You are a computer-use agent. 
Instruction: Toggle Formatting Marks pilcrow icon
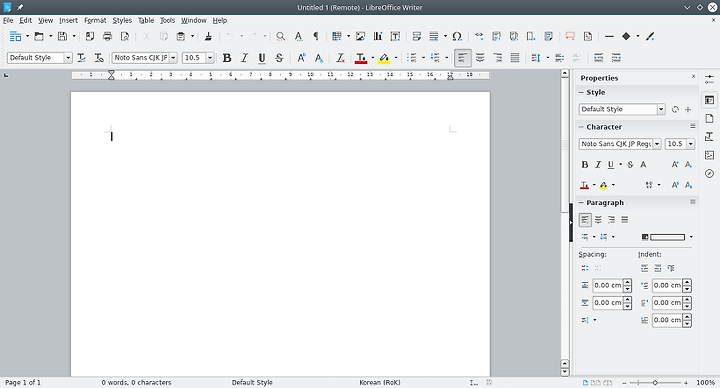(316, 36)
